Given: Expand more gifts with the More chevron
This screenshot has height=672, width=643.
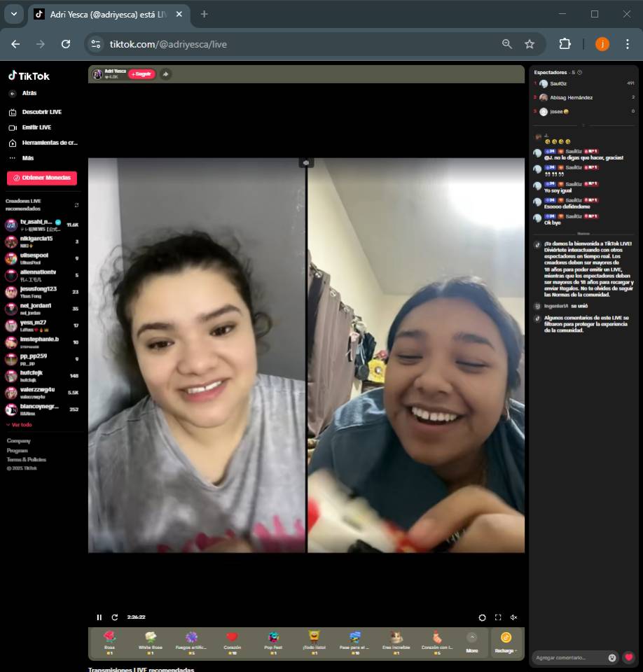Looking at the screenshot, I should 471,638.
